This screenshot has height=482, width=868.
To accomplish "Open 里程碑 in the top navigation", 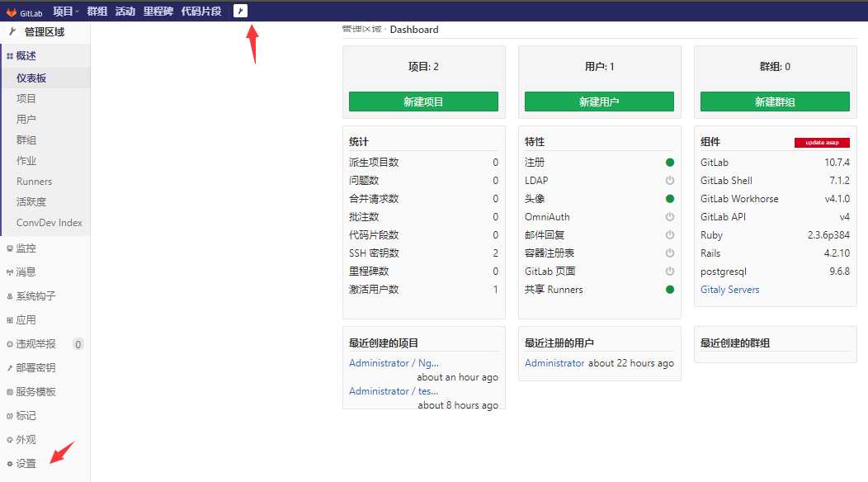I will click(x=158, y=11).
